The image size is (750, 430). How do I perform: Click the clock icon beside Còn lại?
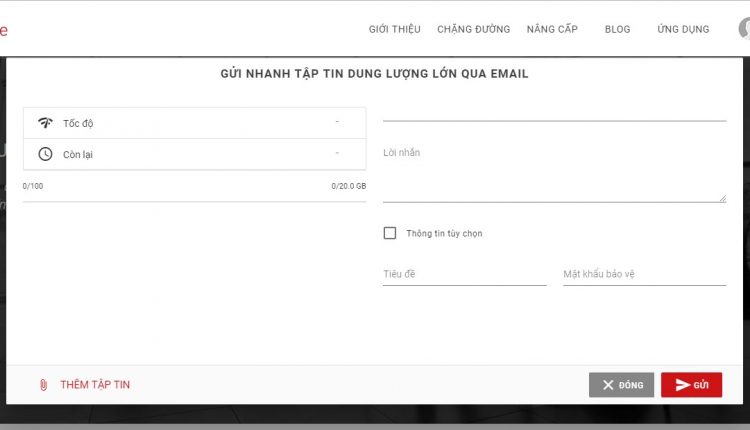(x=45, y=154)
